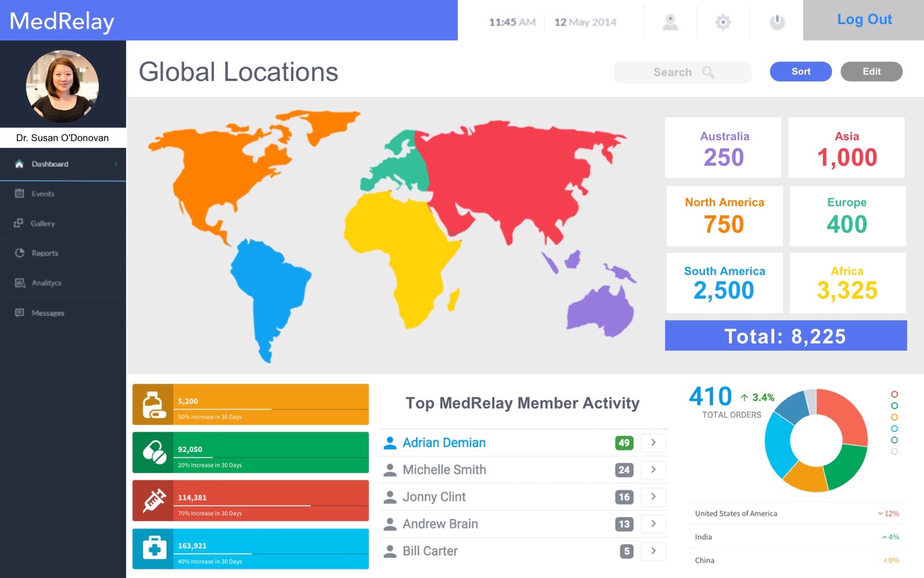Click the orange segment of the donut chart
The height and width of the screenshot is (578, 924).
click(806, 477)
